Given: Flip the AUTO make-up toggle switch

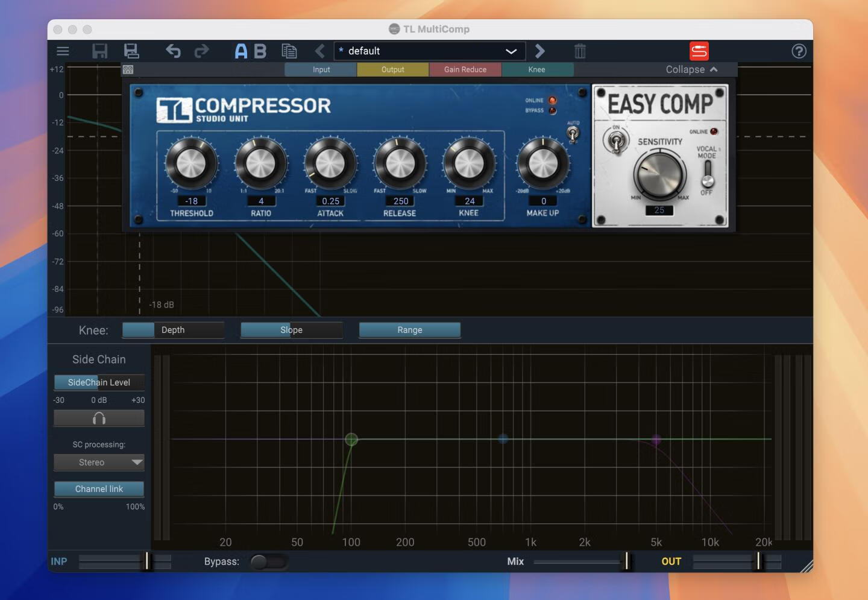Looking at the screenshot, I should pyautogui.click(x=573, y=133).
